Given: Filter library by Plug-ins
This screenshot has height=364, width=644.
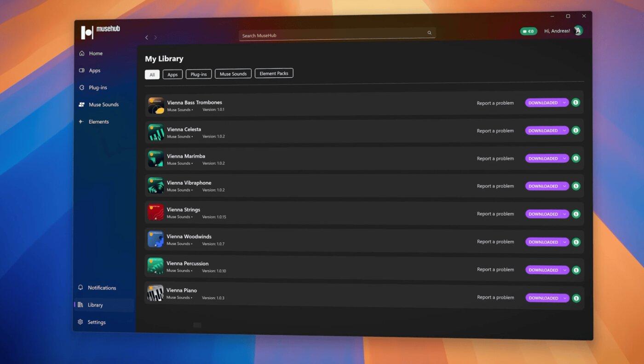Looking at the screenshot, I should point(199,74).
